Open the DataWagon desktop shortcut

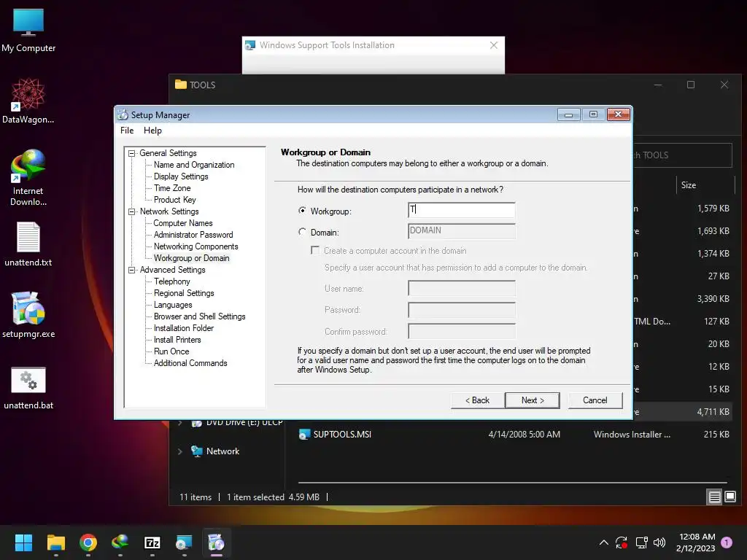point(28,101)
